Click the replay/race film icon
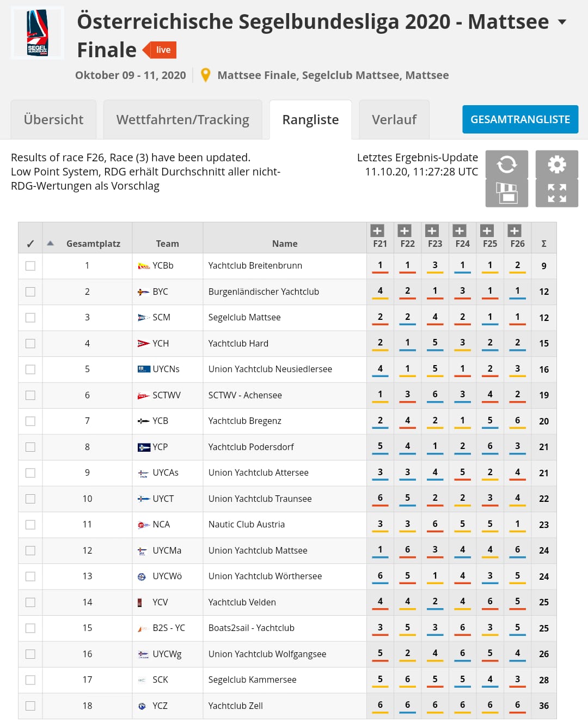 click(507, 193)
